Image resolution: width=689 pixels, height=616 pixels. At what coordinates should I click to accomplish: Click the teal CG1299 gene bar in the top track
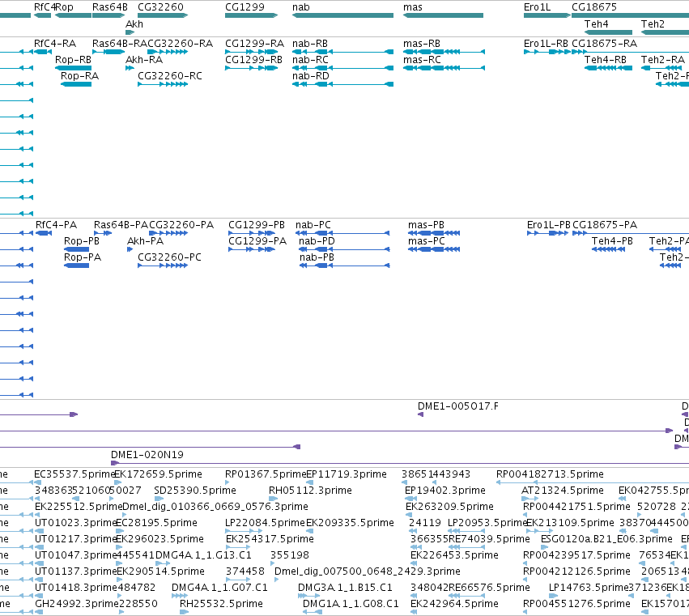251,15
